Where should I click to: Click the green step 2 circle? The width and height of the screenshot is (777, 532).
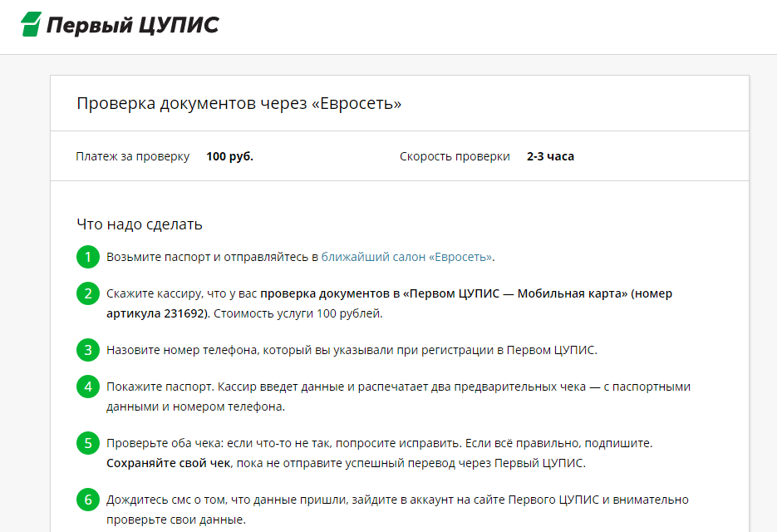[88, 294]
